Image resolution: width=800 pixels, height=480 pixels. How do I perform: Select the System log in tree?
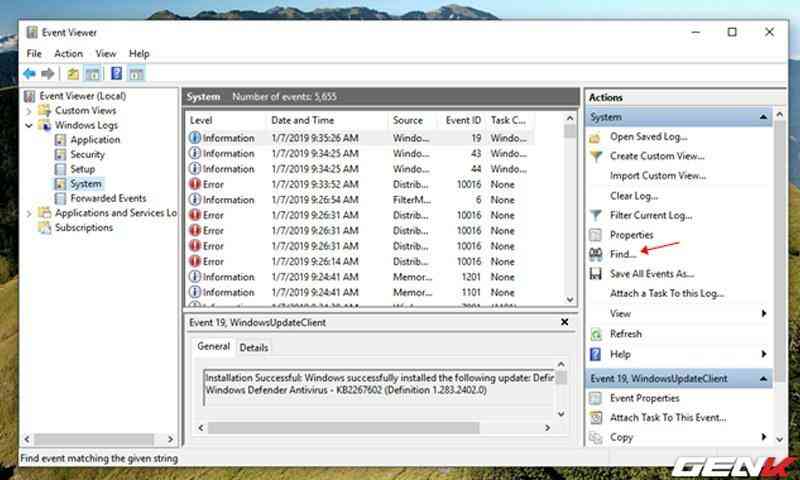tap(86, 184)
